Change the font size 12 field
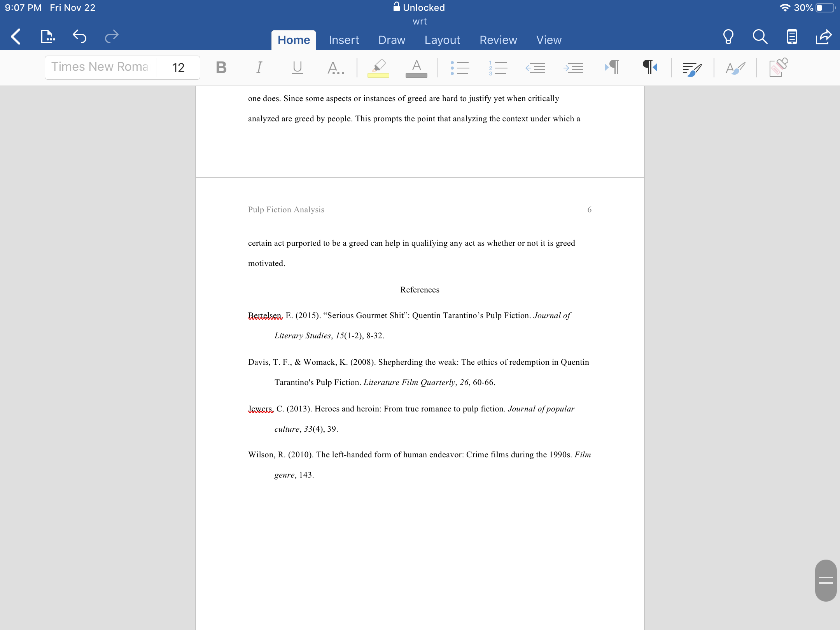The image size is (840, 630). point(178,68)
